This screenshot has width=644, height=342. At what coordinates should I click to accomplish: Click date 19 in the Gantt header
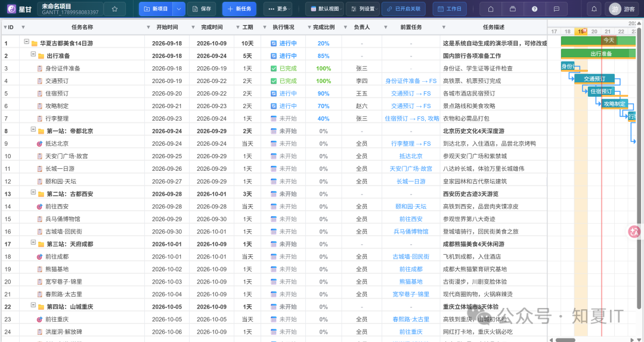tap(581, 31)
